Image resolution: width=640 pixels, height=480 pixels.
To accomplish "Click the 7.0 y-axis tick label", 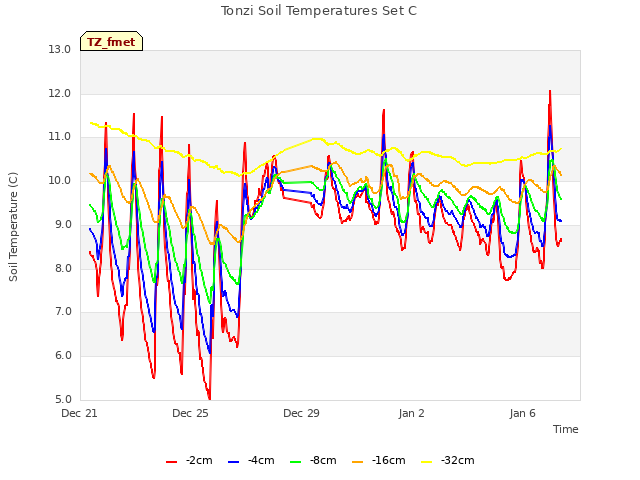I will (x=63, y=312).
